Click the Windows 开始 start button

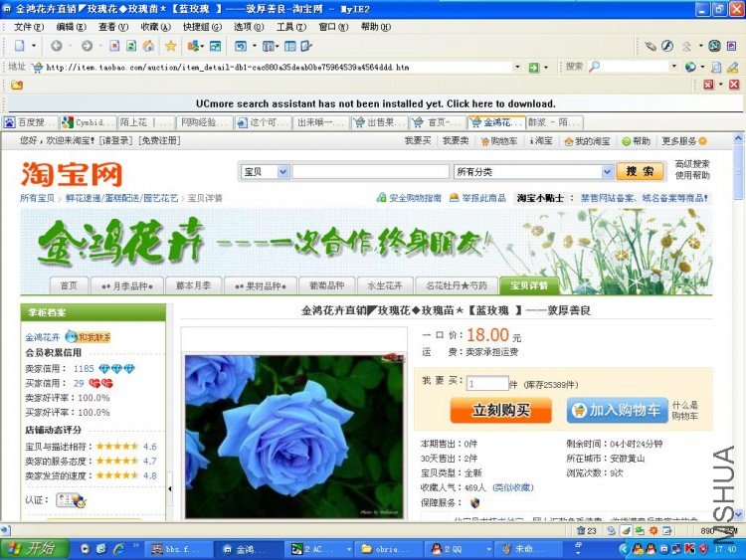[34, 549]
